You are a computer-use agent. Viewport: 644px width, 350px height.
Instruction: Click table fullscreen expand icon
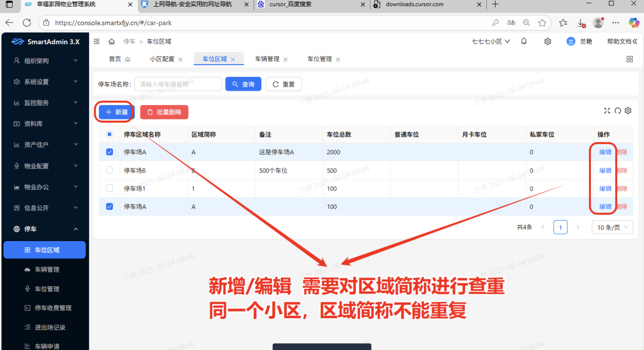pos(607,111)
